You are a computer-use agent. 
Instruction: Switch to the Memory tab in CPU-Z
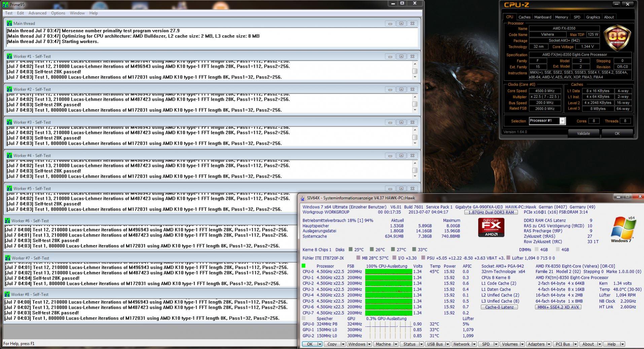[x=562, y=17]
